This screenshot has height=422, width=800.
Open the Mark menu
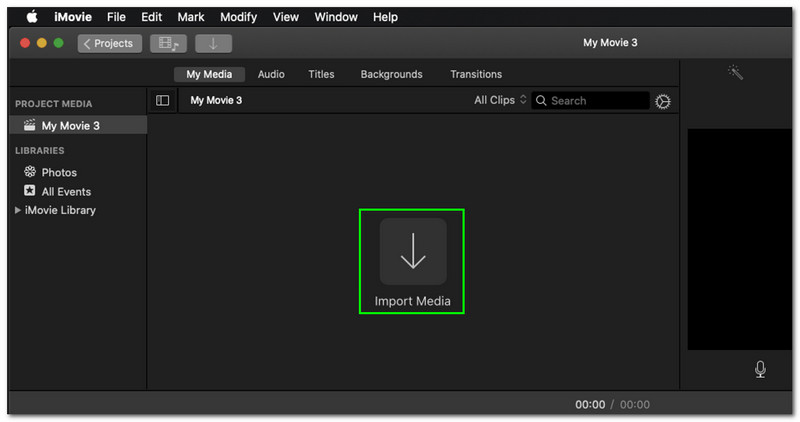pos(191,17)
